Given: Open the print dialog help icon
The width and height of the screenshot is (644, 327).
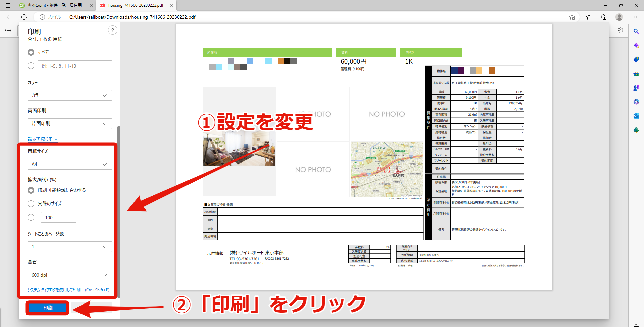Looking at the screenshot, I should tap(113, 30).
